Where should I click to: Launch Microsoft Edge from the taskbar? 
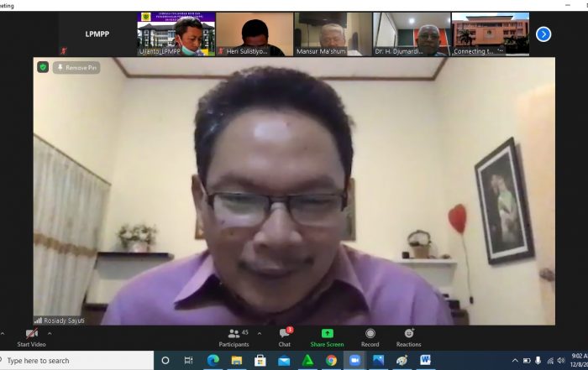coord(213,361)
